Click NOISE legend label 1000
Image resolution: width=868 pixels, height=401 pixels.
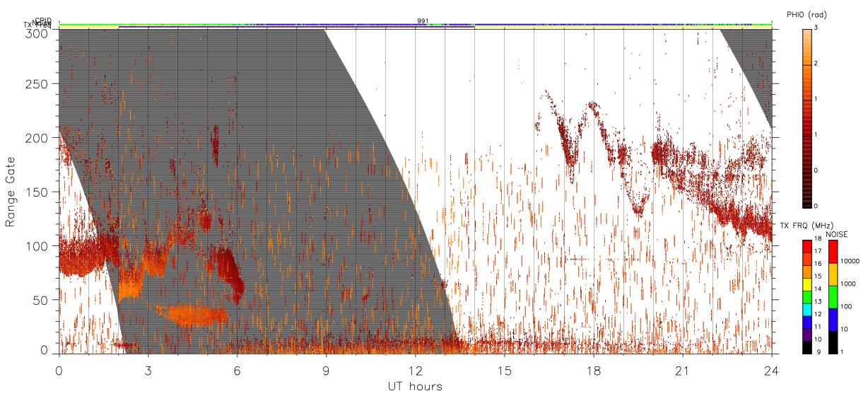click(x=848, y=284)
